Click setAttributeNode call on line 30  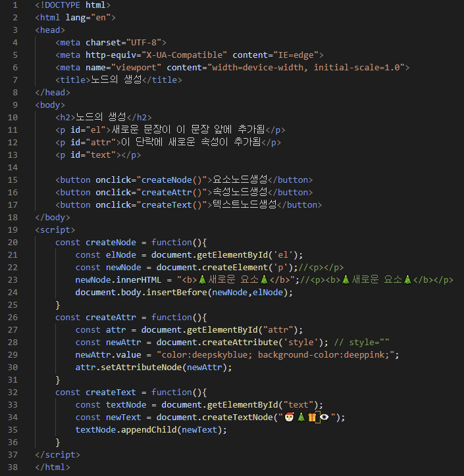[x=164, y=368]
